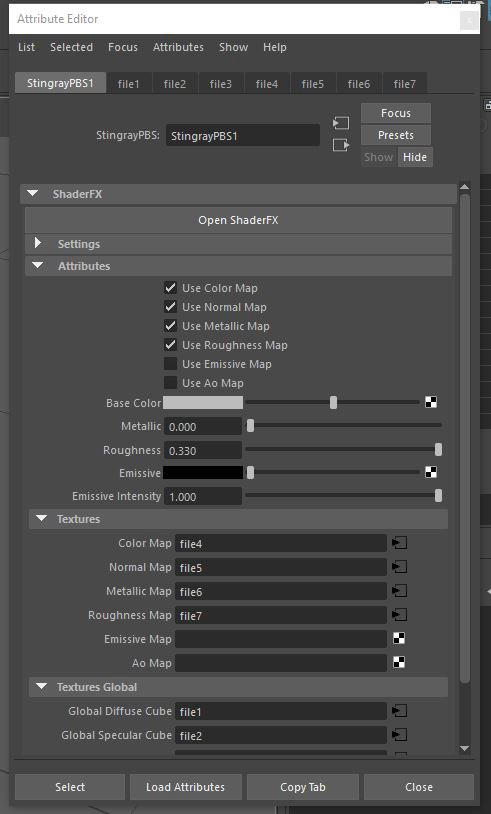Image resolution: width=491 pixels, height=814 pixels.
Task: Click the empty Emissive Map field
Action: pos(281,639)
